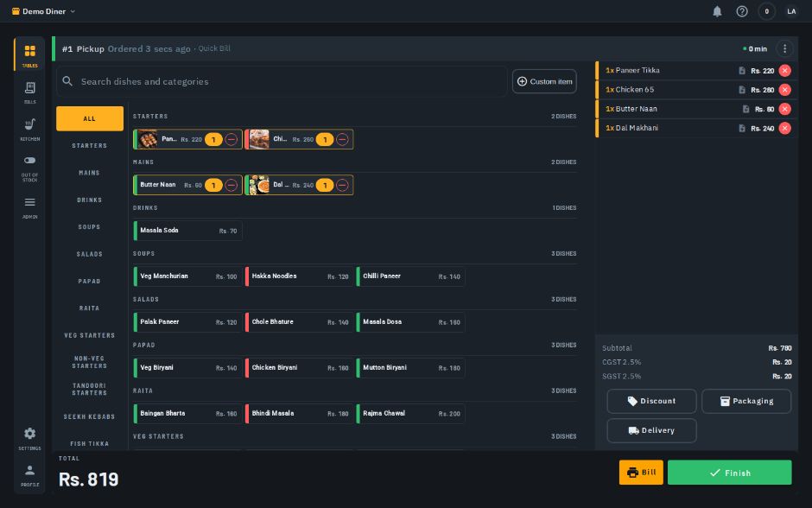Click the Delivery button
The height and width of the screenshot is (508, 812).
(x=651, y=430)
